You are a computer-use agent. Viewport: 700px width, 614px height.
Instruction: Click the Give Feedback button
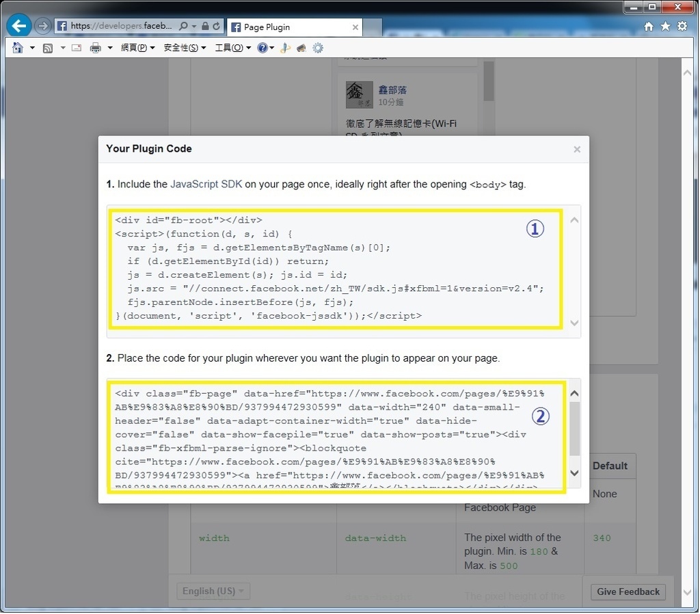pyautogui.click(x=628, y=591)
